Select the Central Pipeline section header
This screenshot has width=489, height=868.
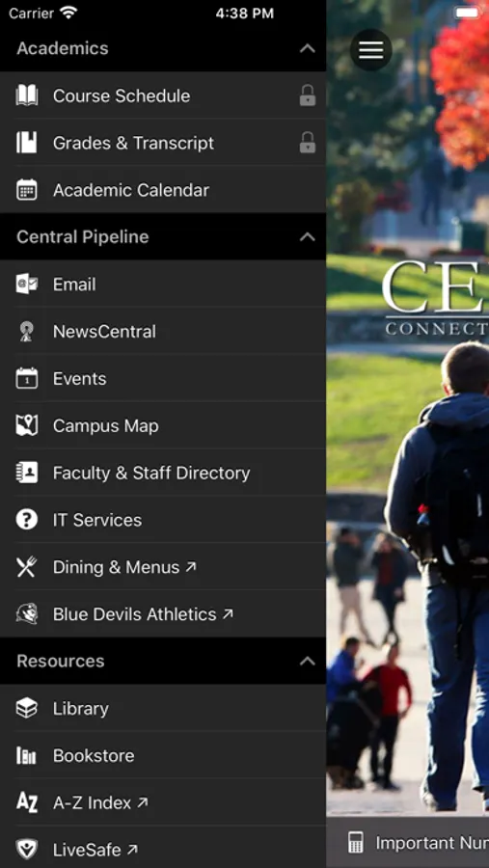pos(163,236)
